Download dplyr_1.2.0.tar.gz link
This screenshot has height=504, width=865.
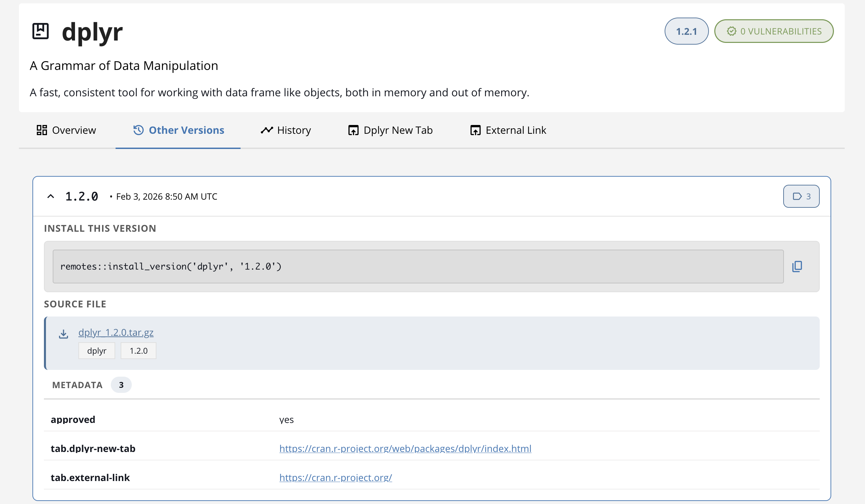tap(116, 332)
